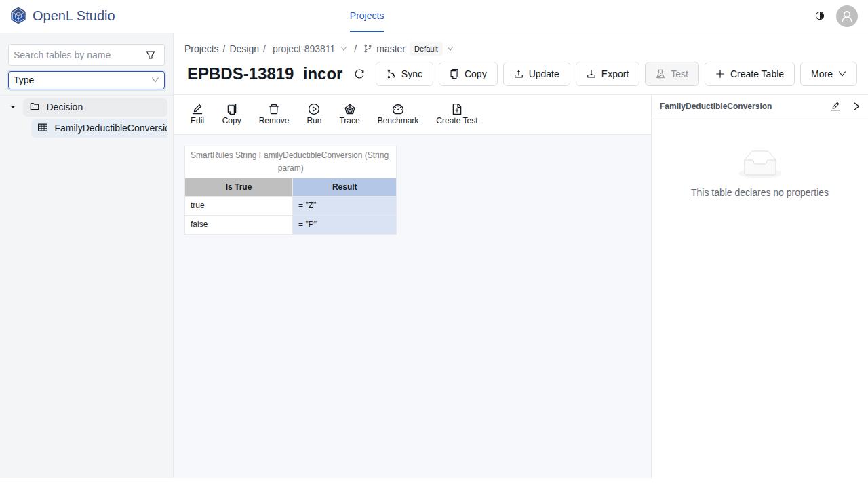Screen dimensions: 868x488
Task: Click the Projects breadcrumb link
Action: tap(201, 49)
